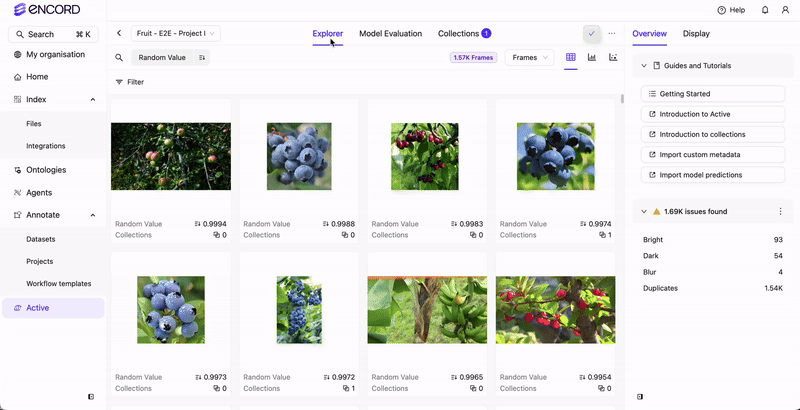Select the Dark issue row
The image size is (800, 410).
click(x=713, y=256)
